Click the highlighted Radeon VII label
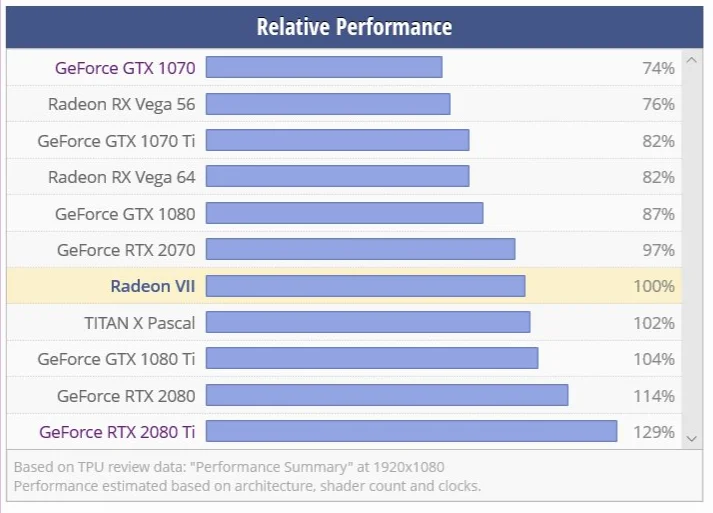713x513 pixels. (153, 286)
